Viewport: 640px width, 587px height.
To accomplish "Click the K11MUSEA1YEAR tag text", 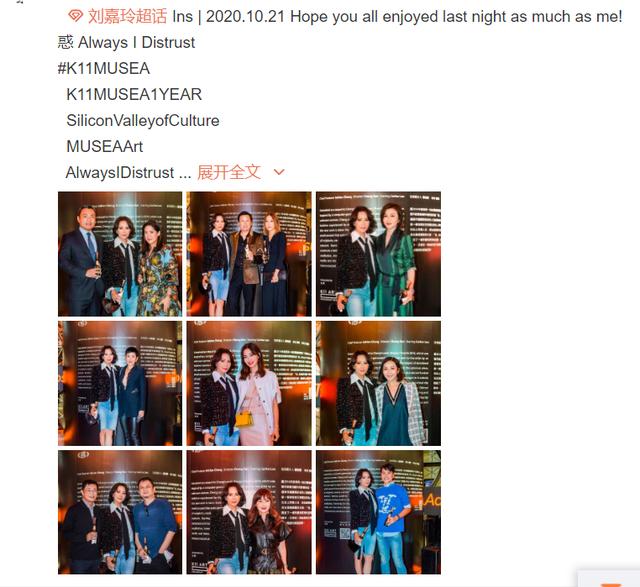I will tap(134, 94).
